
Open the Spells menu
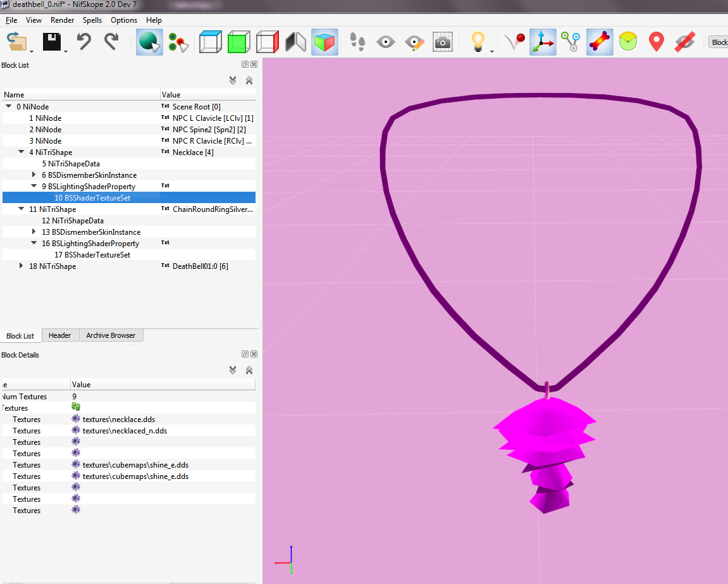point(92,20)
